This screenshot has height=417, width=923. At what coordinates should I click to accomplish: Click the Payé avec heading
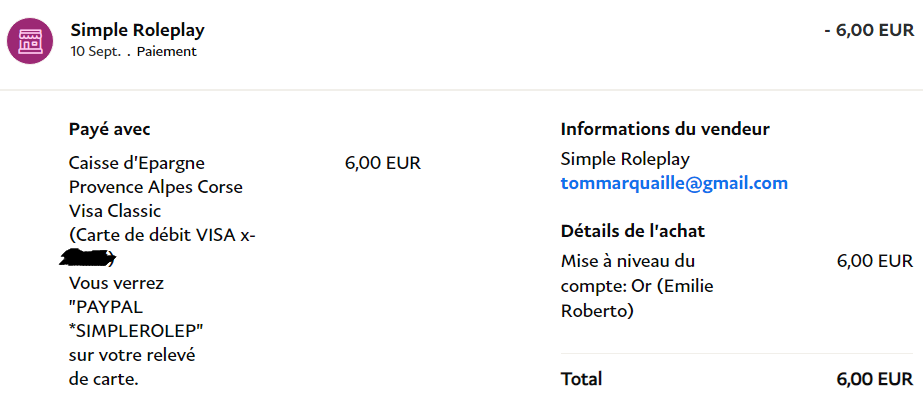click(x=109, y=129)
